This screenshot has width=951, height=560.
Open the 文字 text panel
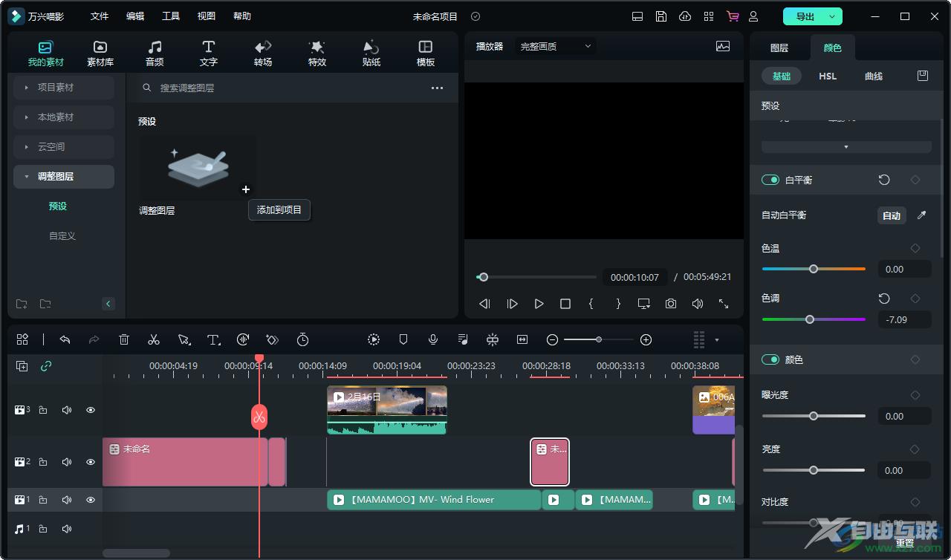(209, 53)
